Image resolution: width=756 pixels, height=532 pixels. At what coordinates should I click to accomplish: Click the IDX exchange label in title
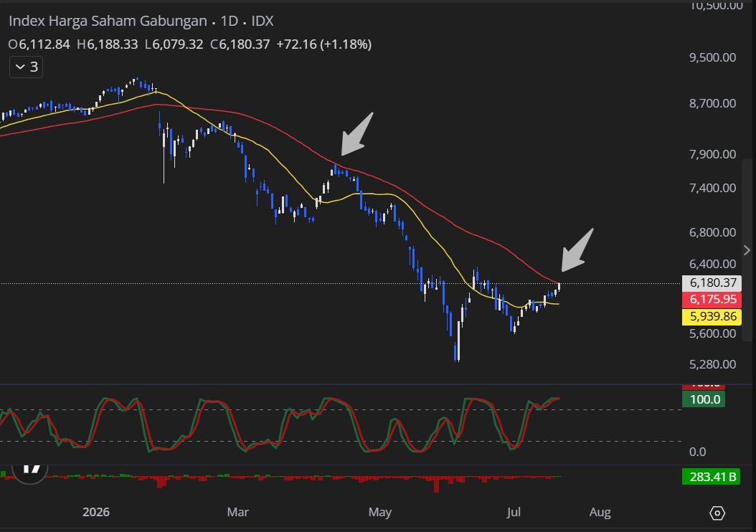263,22
